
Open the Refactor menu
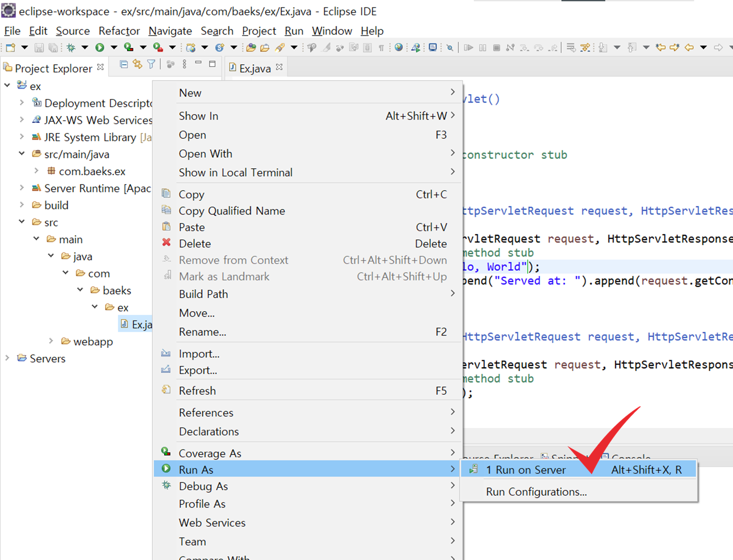click(x=119, y=31)
